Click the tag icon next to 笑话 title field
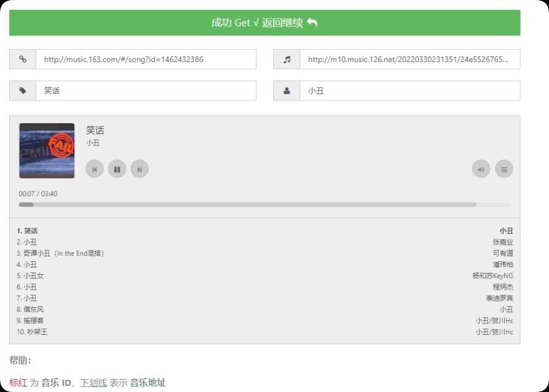 point(23,90)
